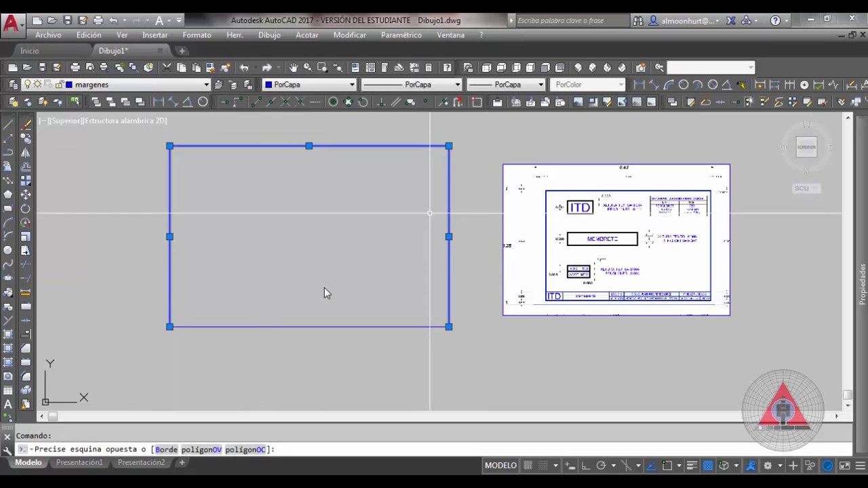The height and width of the screenshot is (488, 868).
Task: Click the blue layer color swatch
Action: [68, 85]
